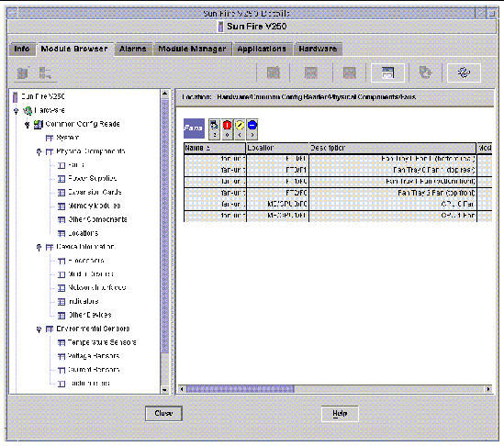This screenshot has width=504, height=446.
Task: Click the module cube icon in the left toolbar
Action: [23, 72]
